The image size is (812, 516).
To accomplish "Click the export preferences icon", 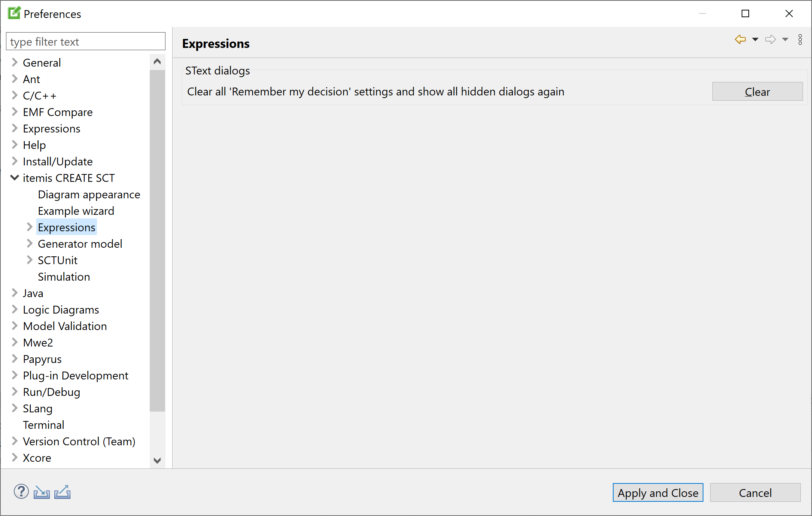I will (x=62, y=492).
